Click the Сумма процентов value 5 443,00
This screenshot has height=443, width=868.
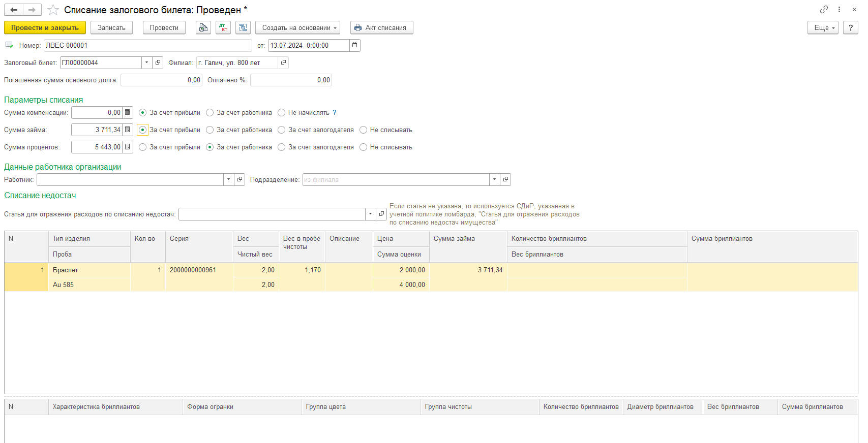coord(97,147)
